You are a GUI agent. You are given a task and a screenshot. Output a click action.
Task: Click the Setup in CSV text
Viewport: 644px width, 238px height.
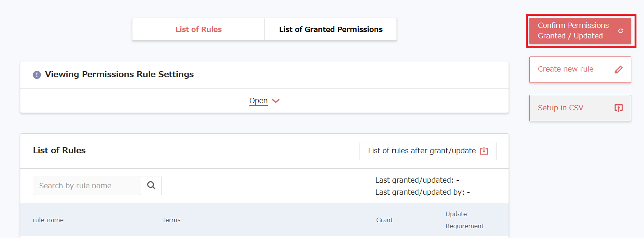click(560, 108)
